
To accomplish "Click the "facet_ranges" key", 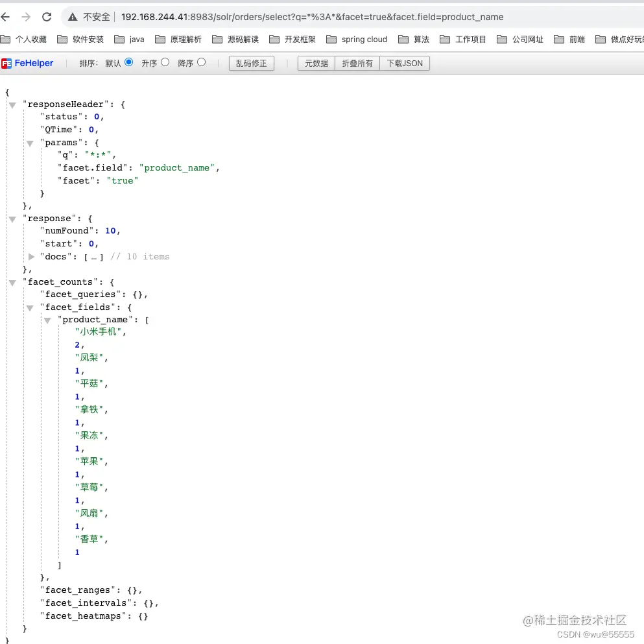I will pyautogui.click(x=77, y=590).
